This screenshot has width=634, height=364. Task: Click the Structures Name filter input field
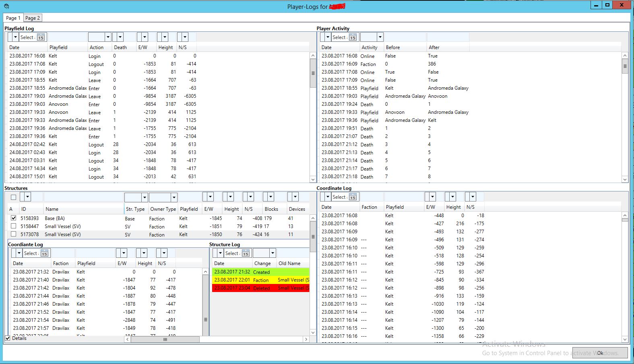(x=83, y=197)
